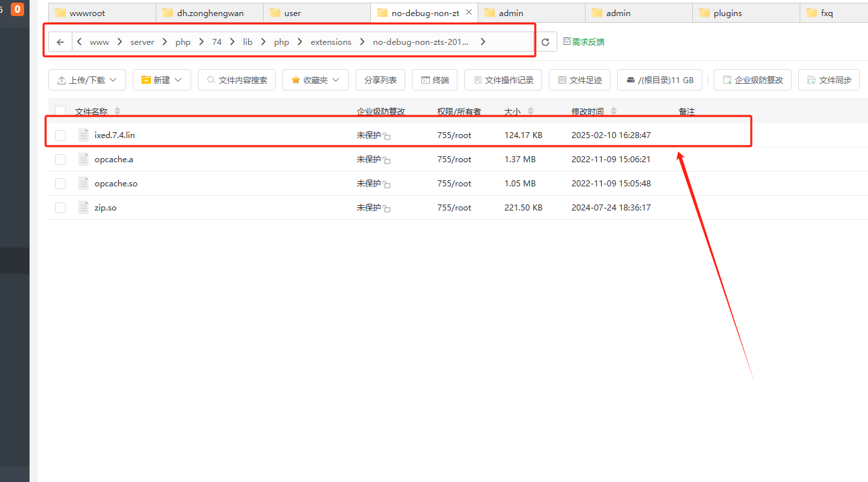Image resolution: width=868 pixels, height=482 pixels.
Task: Navigate to server in the breadcrumb
Action: pyautogui.click(x=142, y=42)
